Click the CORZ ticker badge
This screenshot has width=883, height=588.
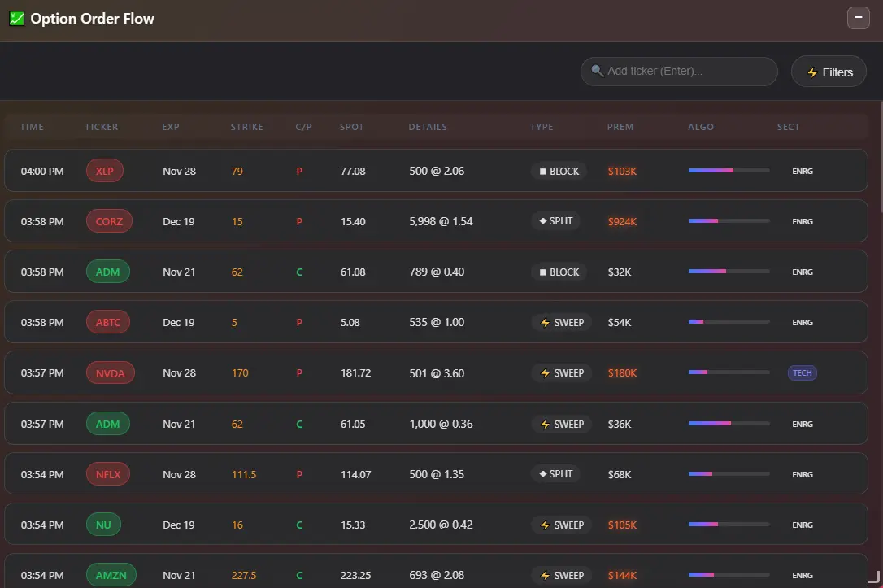108,221
